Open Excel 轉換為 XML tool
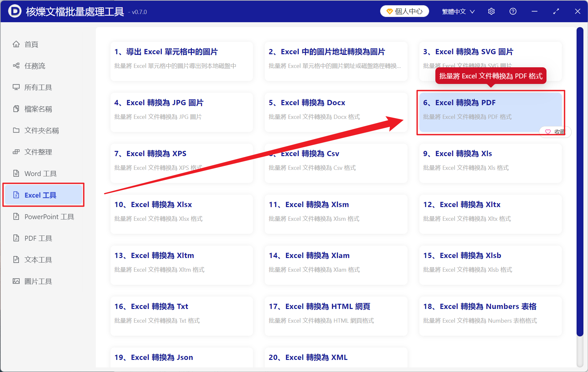Image resolution: width=588 pixels, height=372 pixels. click(336, 358)
